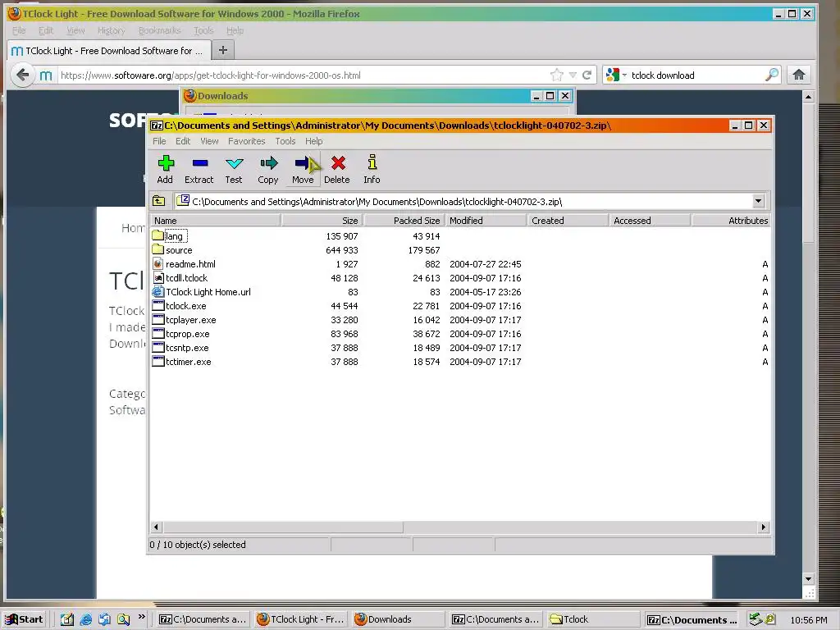The image size is (840, 630).
Task: Delete using the red X icon
Action: click(x=337, y=169)
